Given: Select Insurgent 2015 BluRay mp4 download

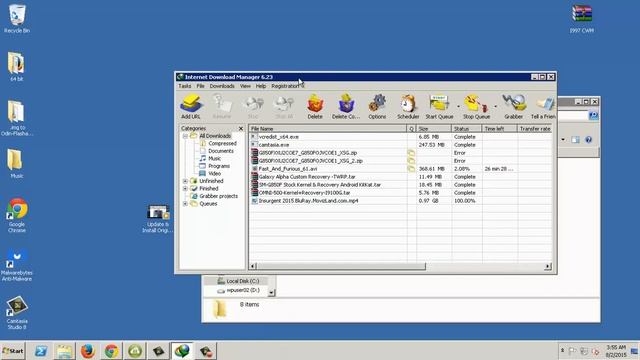Looking at the screenshot, I should pos(400,201).
